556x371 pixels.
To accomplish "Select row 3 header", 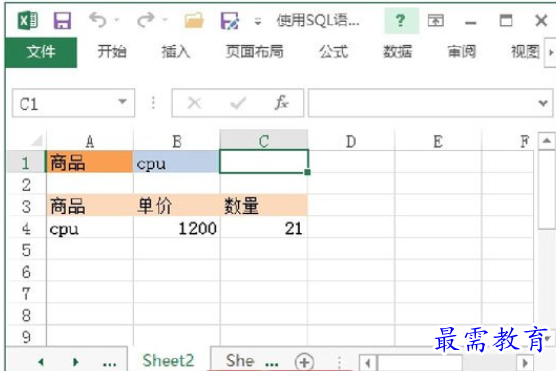I will [26, 206].
